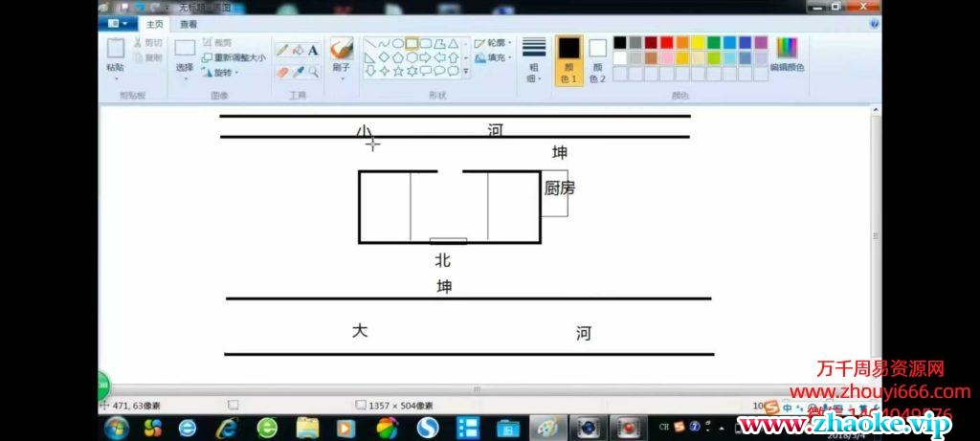Select the Magnifier tool
This screenshot has height=441, width=980.
pyautogui.click(x=313, y=72)
